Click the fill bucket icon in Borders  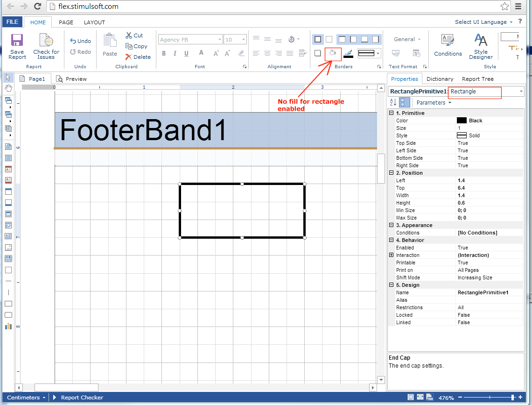click(x=333, y=53)
